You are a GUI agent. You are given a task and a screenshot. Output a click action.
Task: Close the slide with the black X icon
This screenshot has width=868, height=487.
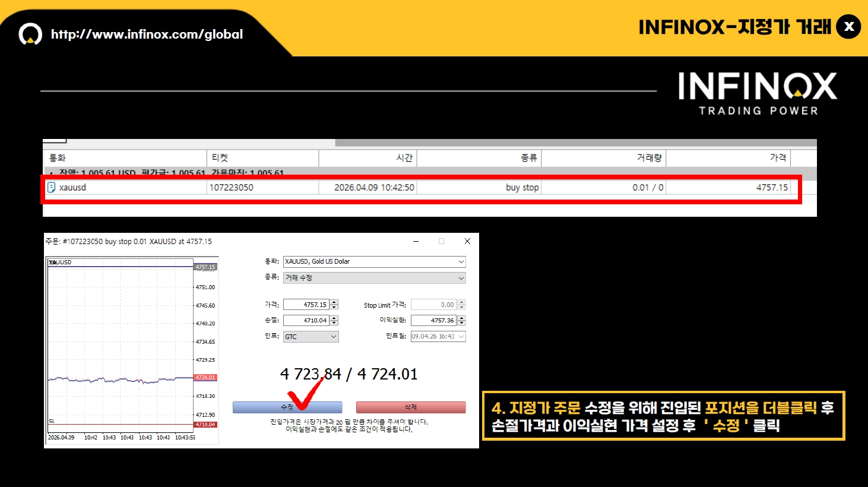[x=848, y=27]
